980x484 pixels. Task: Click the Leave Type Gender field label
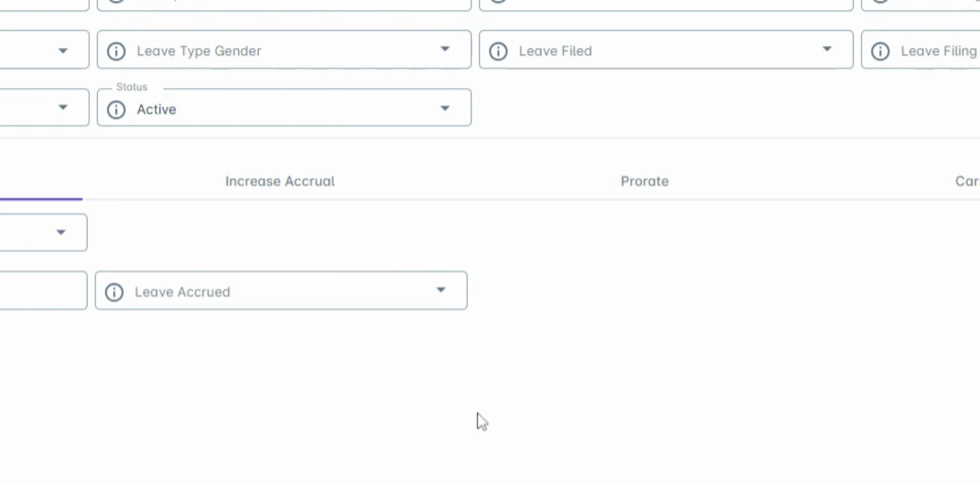click(x=199, y=51)
